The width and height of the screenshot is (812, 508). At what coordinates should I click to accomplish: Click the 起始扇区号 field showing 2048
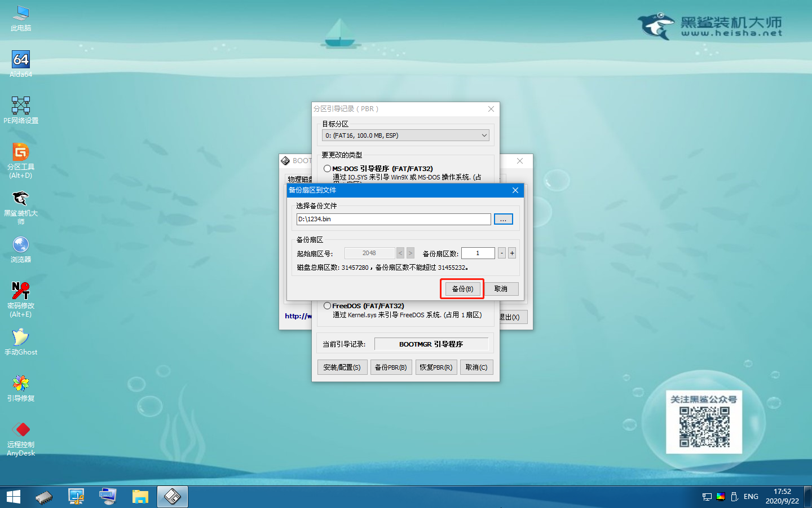pos(369,253)
